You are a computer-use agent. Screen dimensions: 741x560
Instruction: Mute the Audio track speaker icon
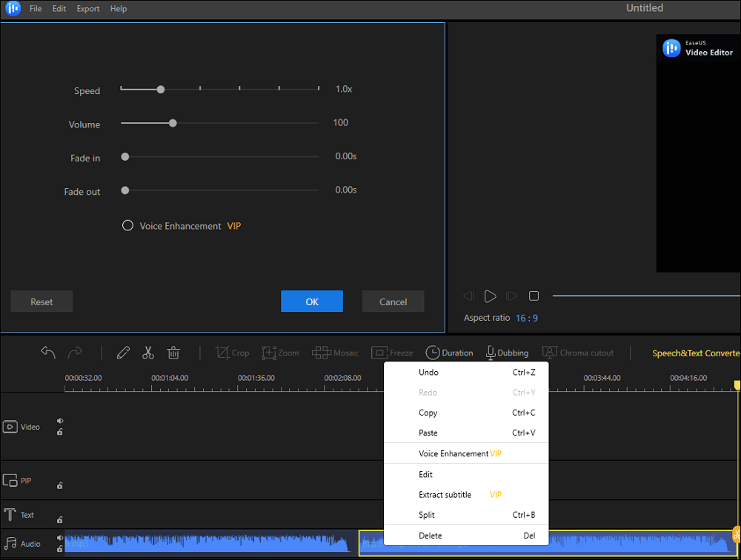[60, 538]
